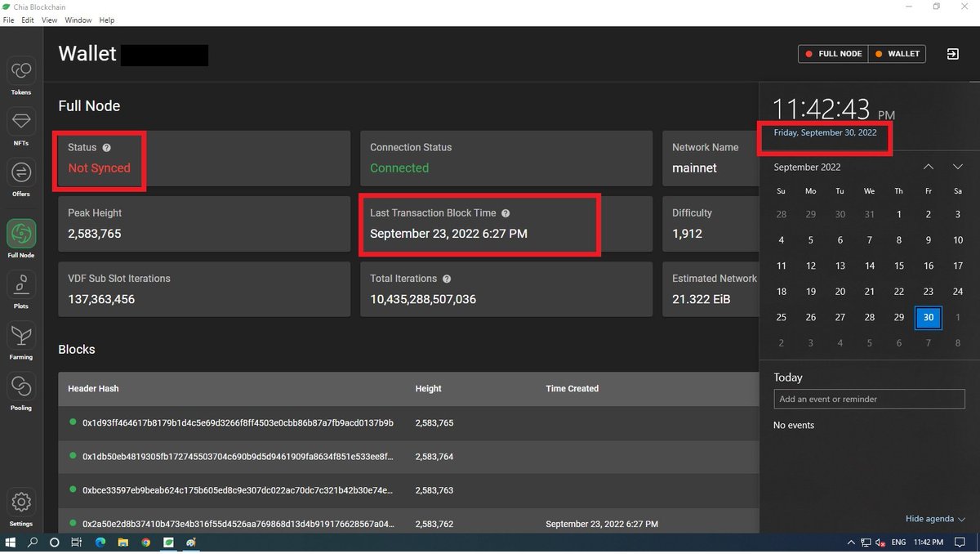The height and width of the screenshot is (554, 980).
Task: Collapse the agenda with Hide agenda
Action: [x=935, y=519]
